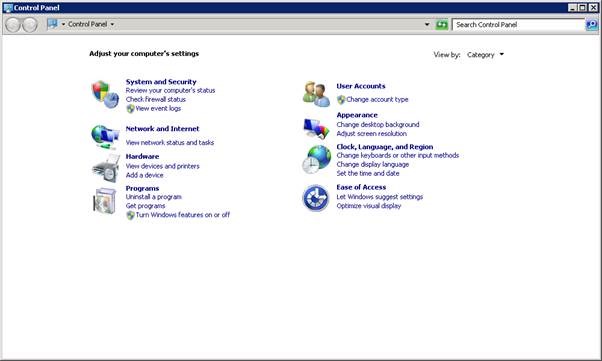Open the View by Category dropdown
The image size is (602, 361).
pyautogui.click(x=485, y=55)
